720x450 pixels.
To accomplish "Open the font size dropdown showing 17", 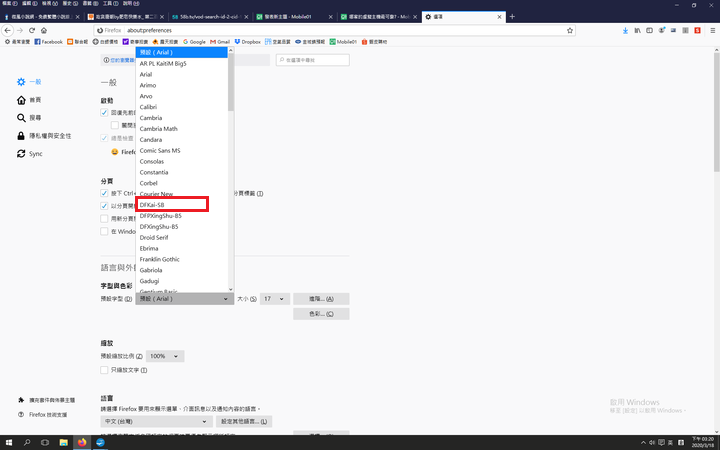I will tap(275, 299).
